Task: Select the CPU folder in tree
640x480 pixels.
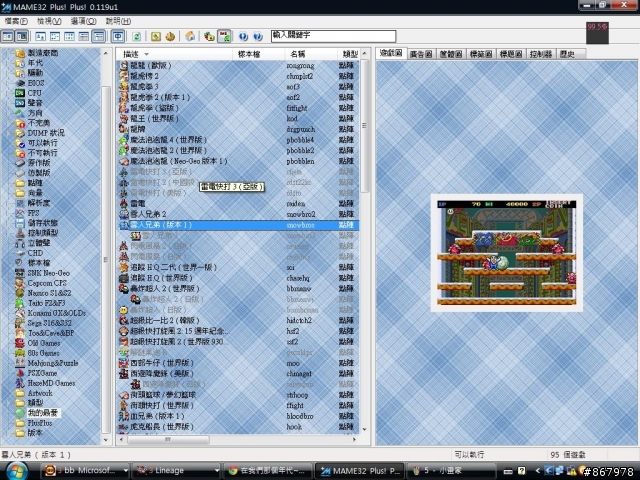Action: pos(34,93)
